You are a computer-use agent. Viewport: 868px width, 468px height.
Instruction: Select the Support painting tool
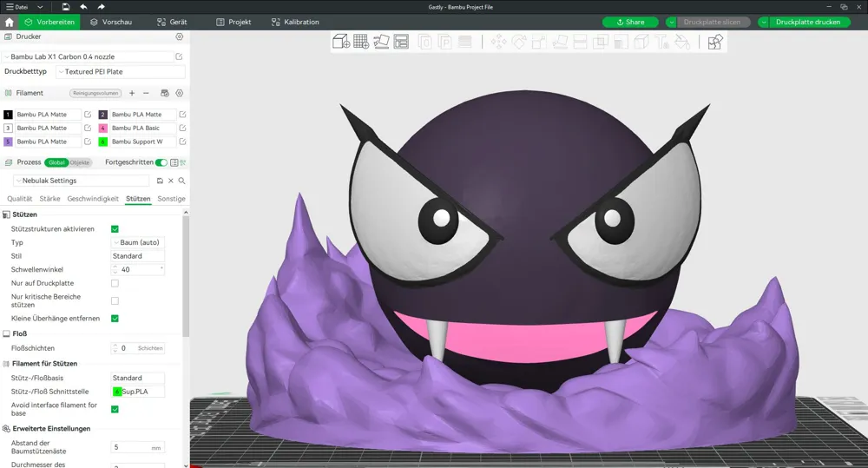(x=621, y=42)
